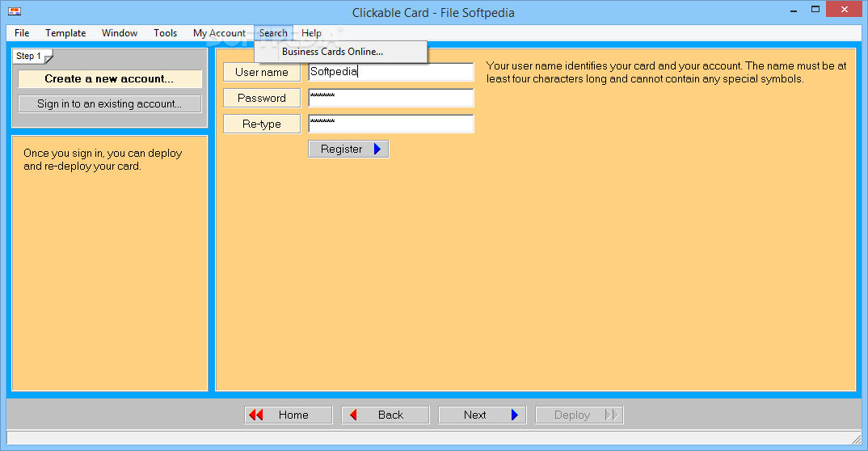
Task: Click the Clickable Card app icon
Action: pos(15,11)
